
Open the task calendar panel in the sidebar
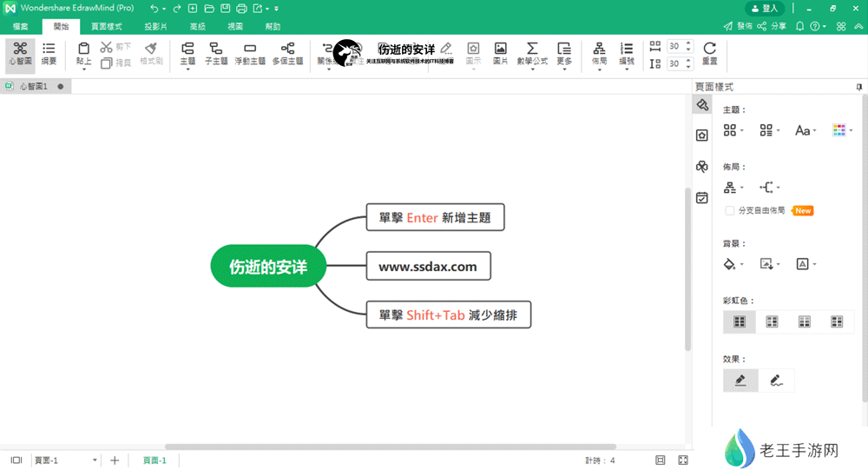click(701, 198)
